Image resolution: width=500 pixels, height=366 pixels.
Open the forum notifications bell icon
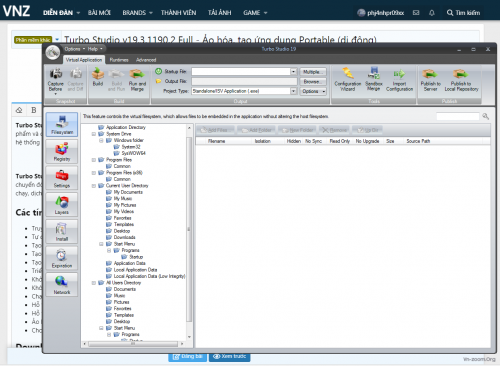pyautogui.click(x=432, y=13)
